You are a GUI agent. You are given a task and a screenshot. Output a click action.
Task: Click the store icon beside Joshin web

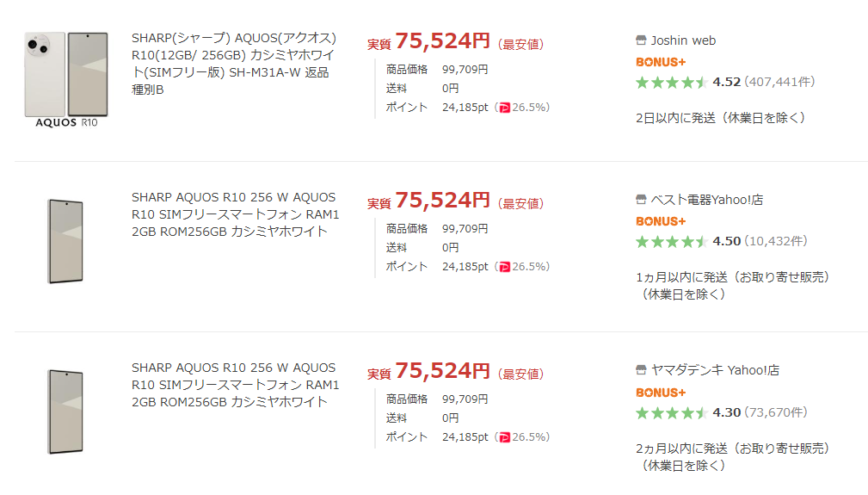tap(640, 40)
